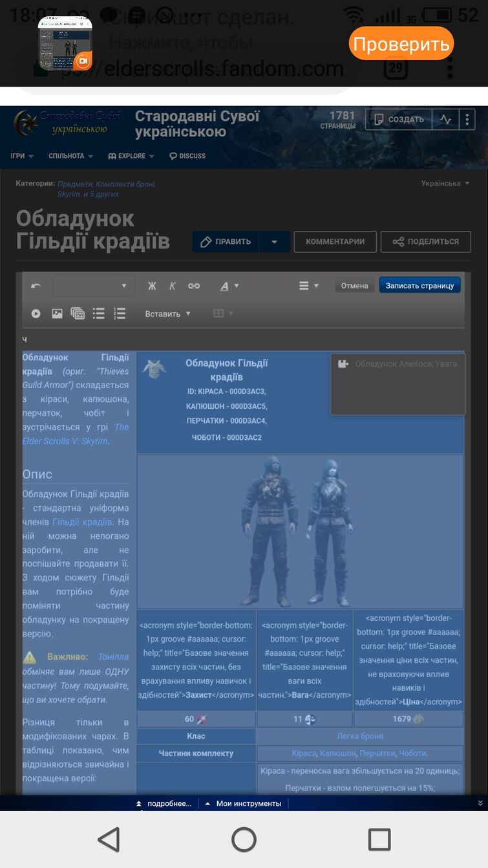The width and height of the screenshot is (488, 868).
Task: Click the armor rating icon next to 60
Action: pyautogui.click(x=202, y=719)
